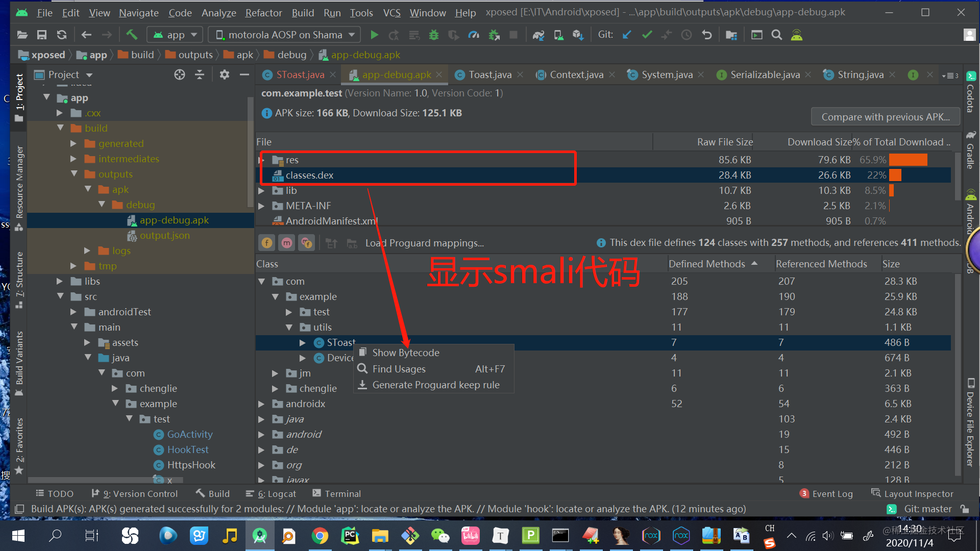Open the run configuration dropdown 'app'
This screenshot has height=551, width=980.
[x=174, y=34]
